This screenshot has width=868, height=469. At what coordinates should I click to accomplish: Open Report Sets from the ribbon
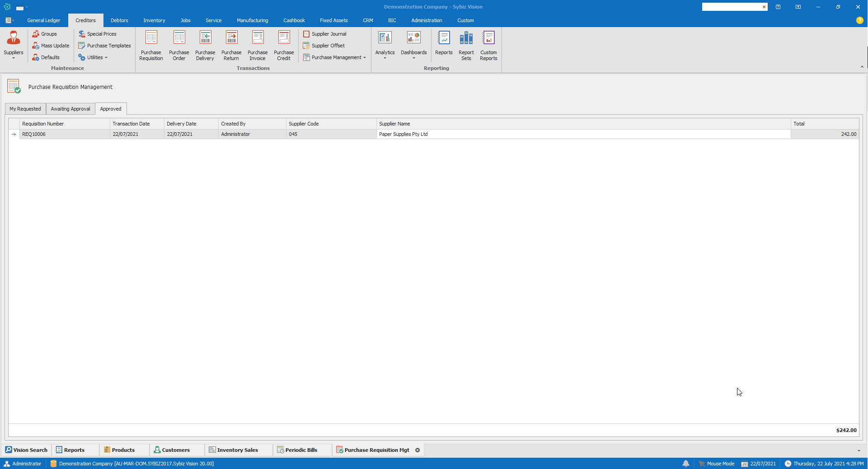point(466,45)
